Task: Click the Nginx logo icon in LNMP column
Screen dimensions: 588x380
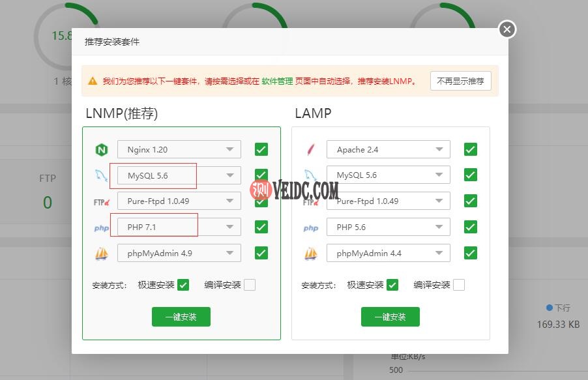Action: [x=101, y=149]
